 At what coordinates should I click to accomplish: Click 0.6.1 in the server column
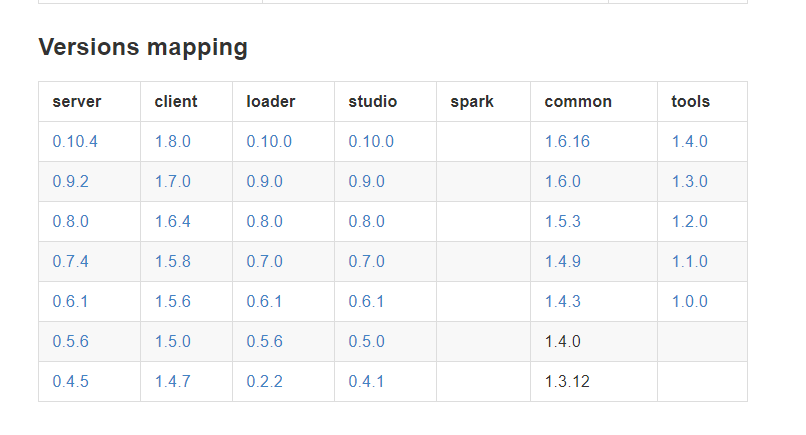point(70,301)
